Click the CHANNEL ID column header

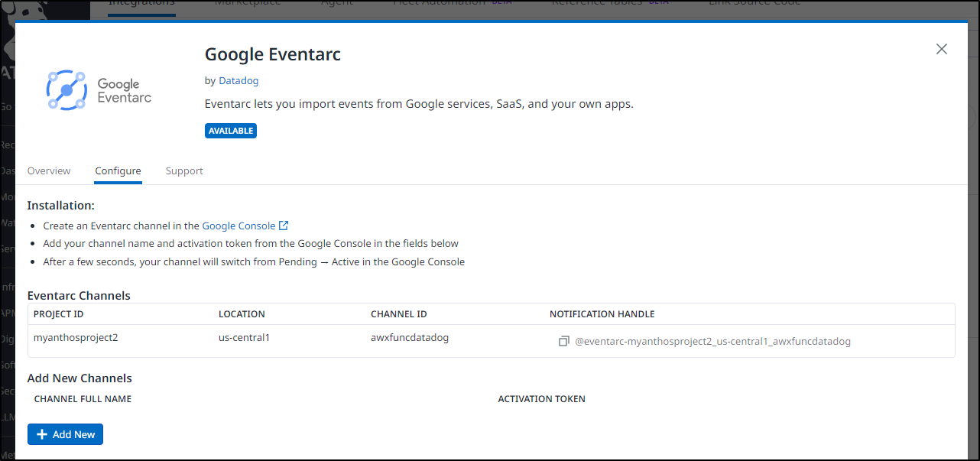(399, 314)
